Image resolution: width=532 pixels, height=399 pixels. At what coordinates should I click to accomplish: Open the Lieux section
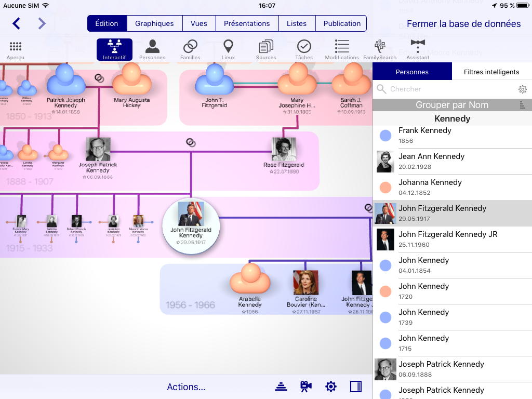pyautogui.click(x=229, y=49)
